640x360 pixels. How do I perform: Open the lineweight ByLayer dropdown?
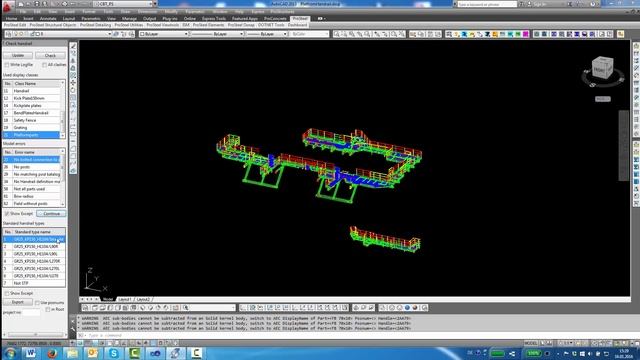pyautogui.click(x=267, y=34)
